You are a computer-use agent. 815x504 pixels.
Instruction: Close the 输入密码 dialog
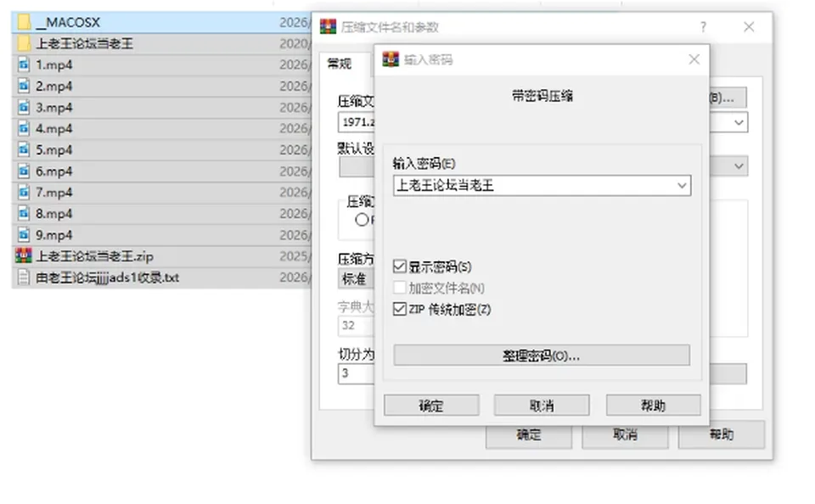tap(694, 59)
